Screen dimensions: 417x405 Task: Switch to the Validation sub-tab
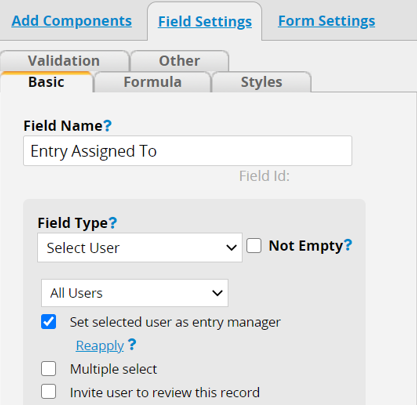click(x=64, y=61)
